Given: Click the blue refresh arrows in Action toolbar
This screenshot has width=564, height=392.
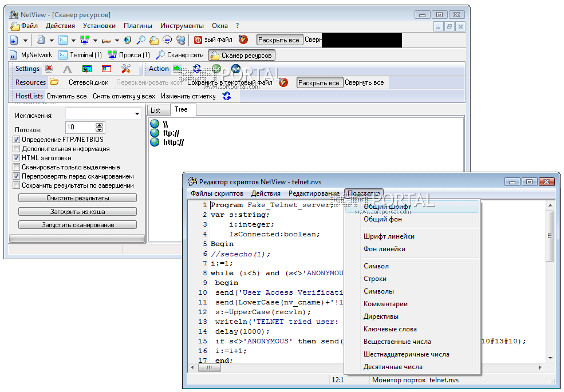Looking at the screenshot, I should 197,68.
